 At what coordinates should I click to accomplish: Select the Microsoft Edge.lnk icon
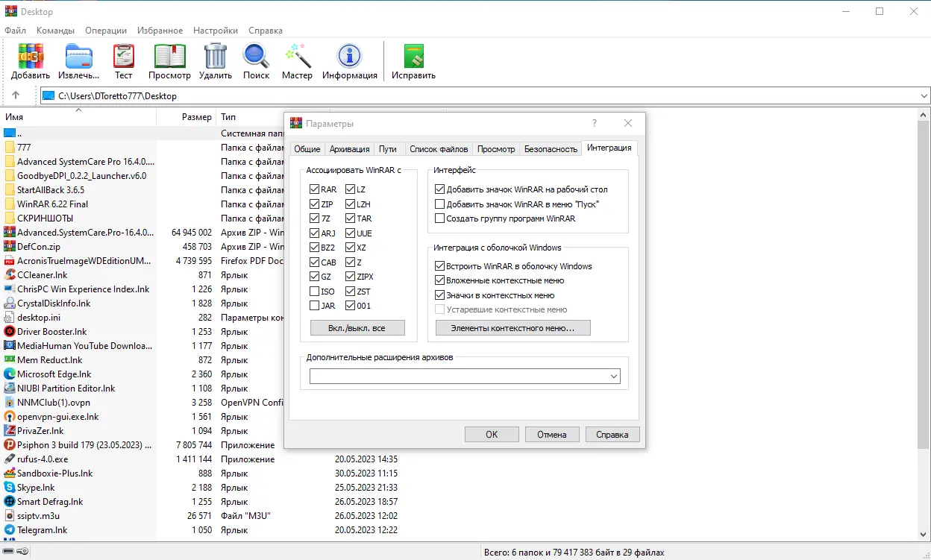tap(10, 374)
